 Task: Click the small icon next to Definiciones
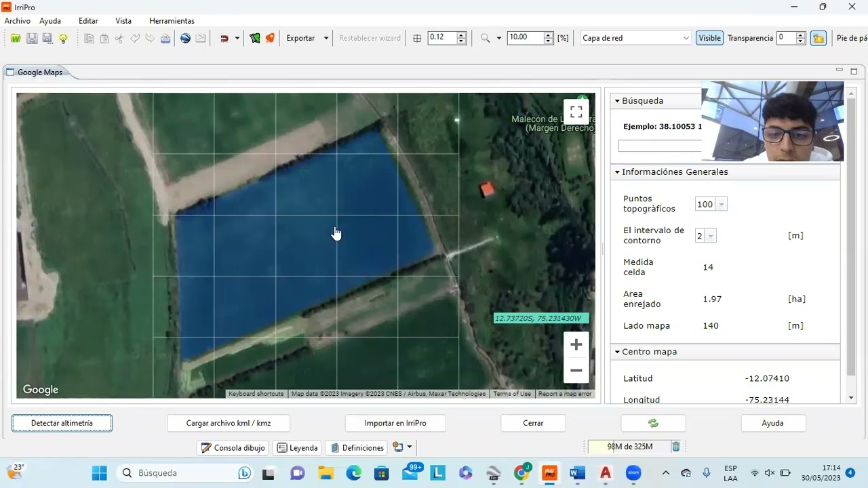pyautogui.click(x=398, y=447)
